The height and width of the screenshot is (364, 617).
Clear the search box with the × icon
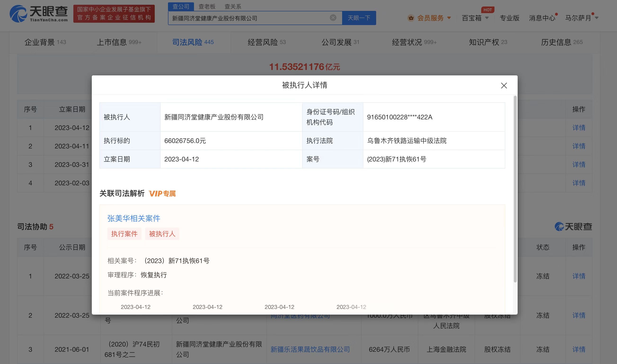click(x=333, y=17)
